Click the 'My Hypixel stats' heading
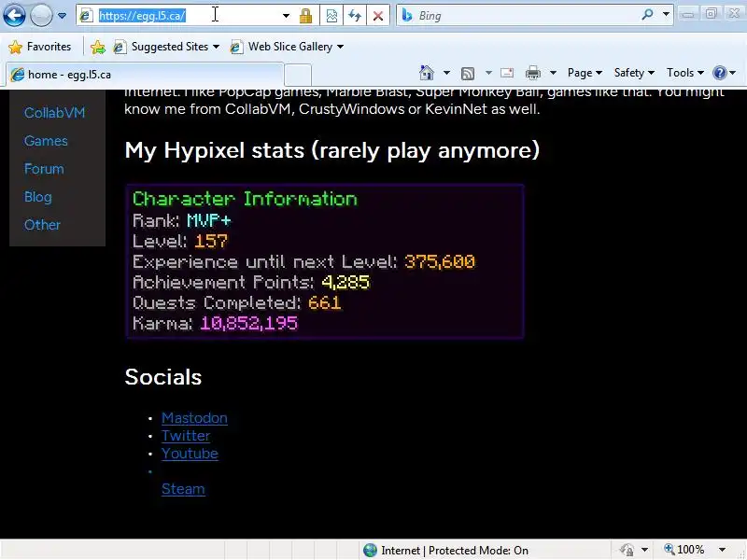 [332, 150]
